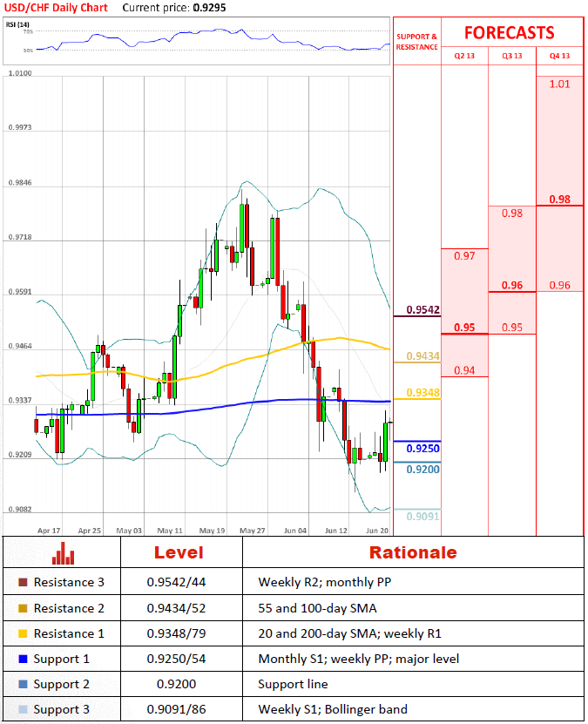Image resolution: width=588 pixels, height=724 pixels.
Task: Click the 'Support 3' row label
Action: click(61, 710)
